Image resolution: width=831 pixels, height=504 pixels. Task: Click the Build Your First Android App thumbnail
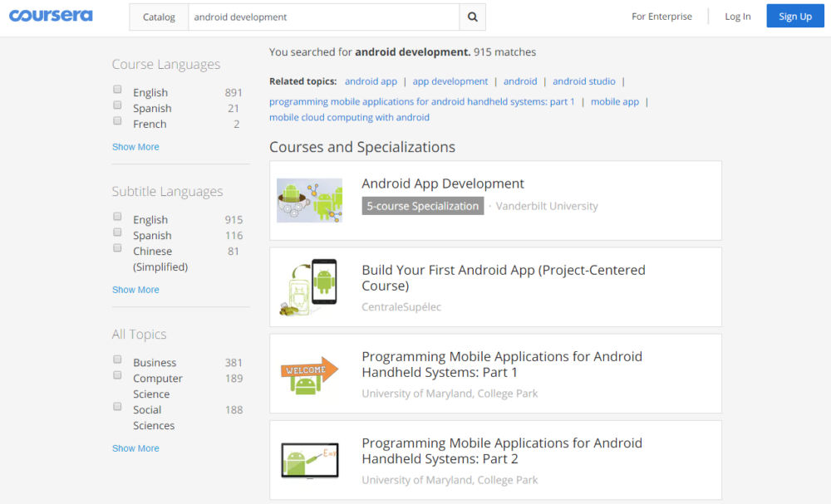coord(309,286)
